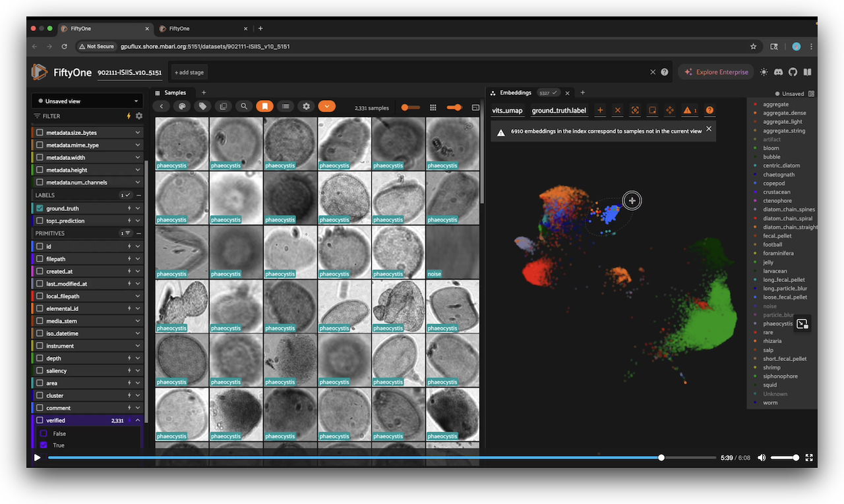Image resolution: width=844 pixels, height=504 pixels.
Task: Add new panel next to Embeddings tab
Action: pyautogui.click(x=582, y=93)
